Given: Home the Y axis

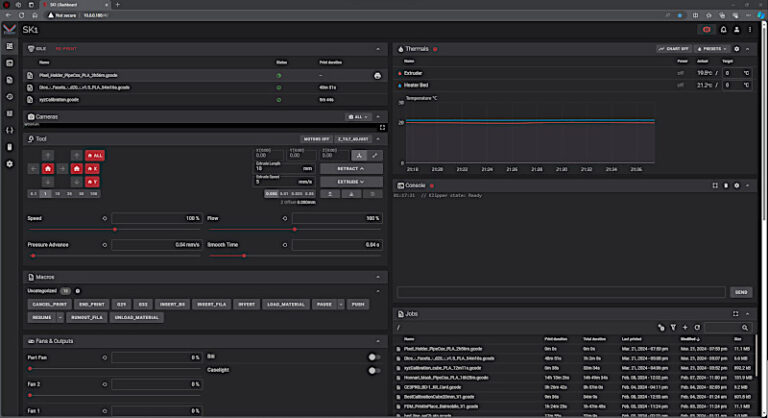Looking at the screenshot, I should click(92, 182).
